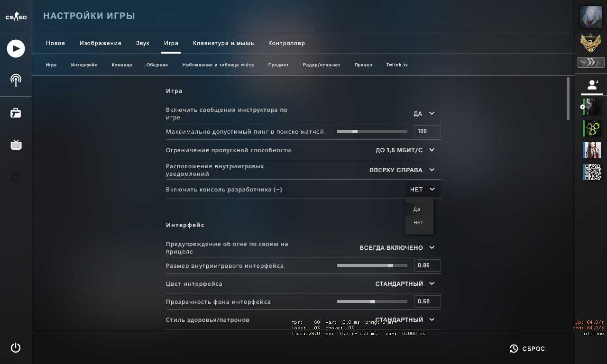607x364 pixels.
Task: Jump to Радар/планшет subsection
Action: tap(322, 65)
